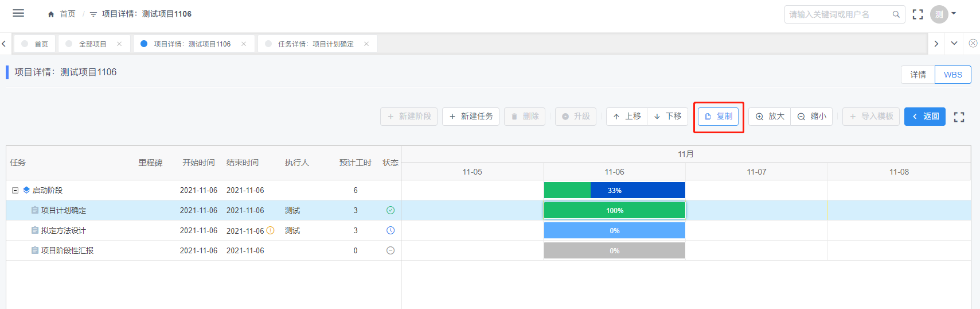
Task: Click the task icon beside 项目计划确定
Action: (35, 210)
